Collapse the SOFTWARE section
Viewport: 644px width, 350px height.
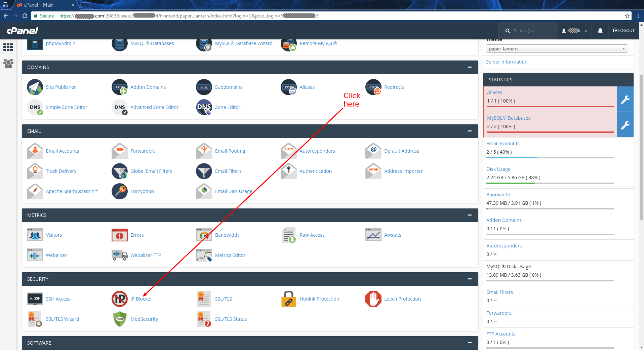tap(470, 343)
